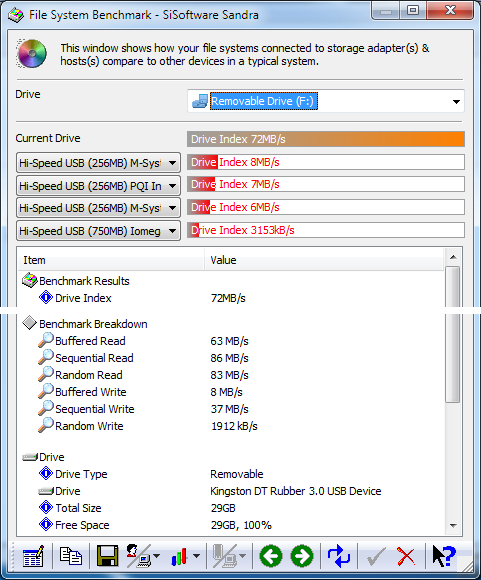Close the File System Benchmark window
Image resolution: width=481 pixels, height=580 pixels.
[450, 10]
